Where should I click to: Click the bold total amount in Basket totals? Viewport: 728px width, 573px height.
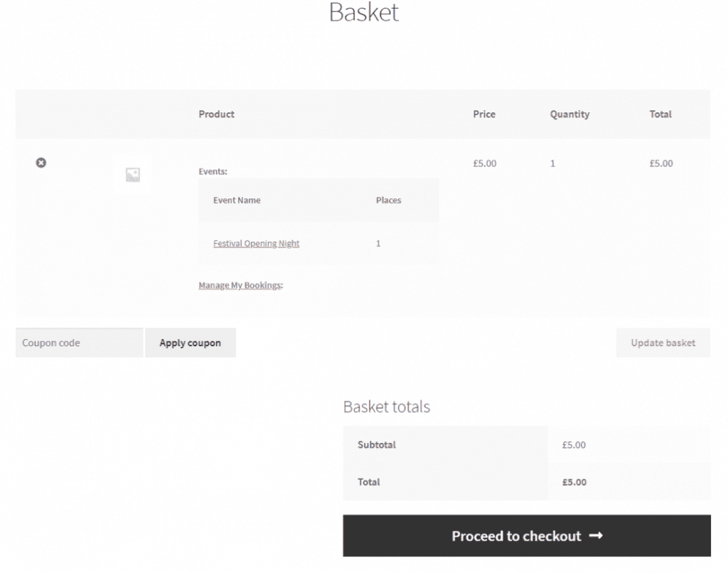point(574,482)
